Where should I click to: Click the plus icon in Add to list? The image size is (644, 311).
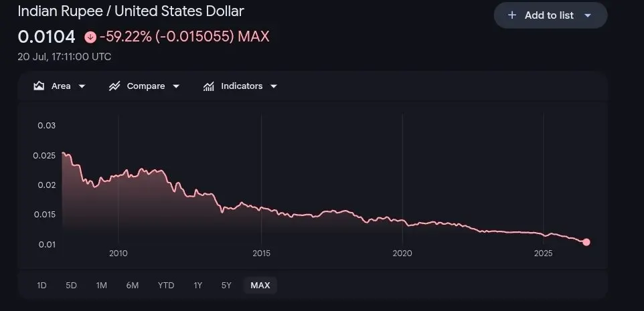coord(511,15)
